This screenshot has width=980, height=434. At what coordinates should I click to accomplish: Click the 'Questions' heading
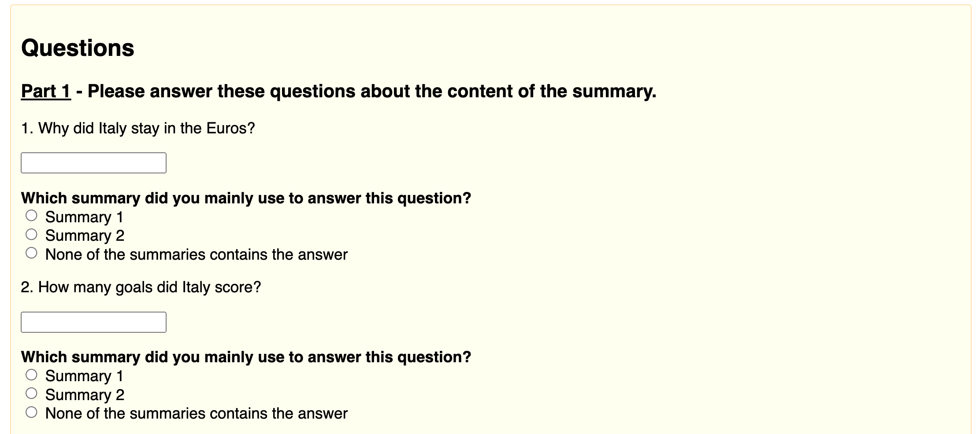click(78, 48)
